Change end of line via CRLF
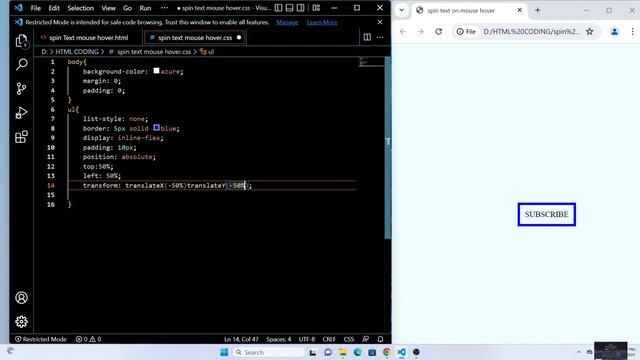The image size is (640, 360). 329,339
